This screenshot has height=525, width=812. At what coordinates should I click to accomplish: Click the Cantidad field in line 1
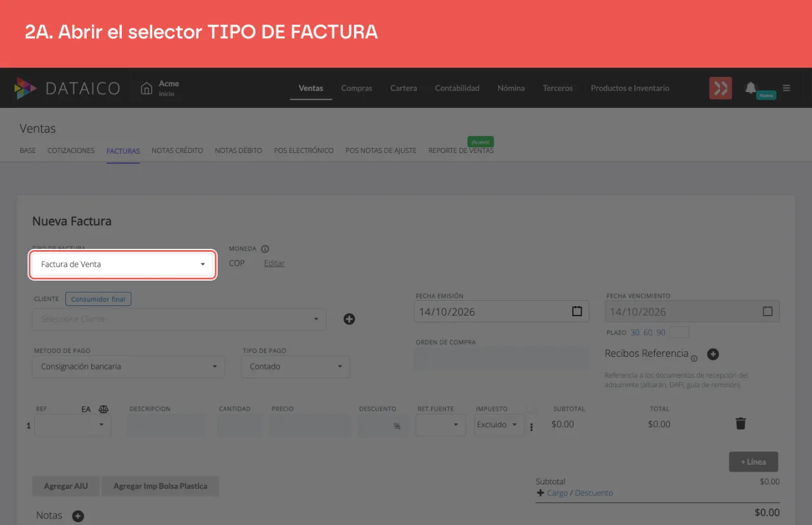click(240, 426)
